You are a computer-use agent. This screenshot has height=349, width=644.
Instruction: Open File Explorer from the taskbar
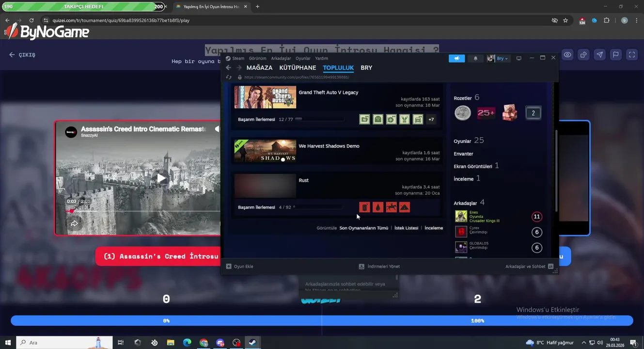[171, 343]
